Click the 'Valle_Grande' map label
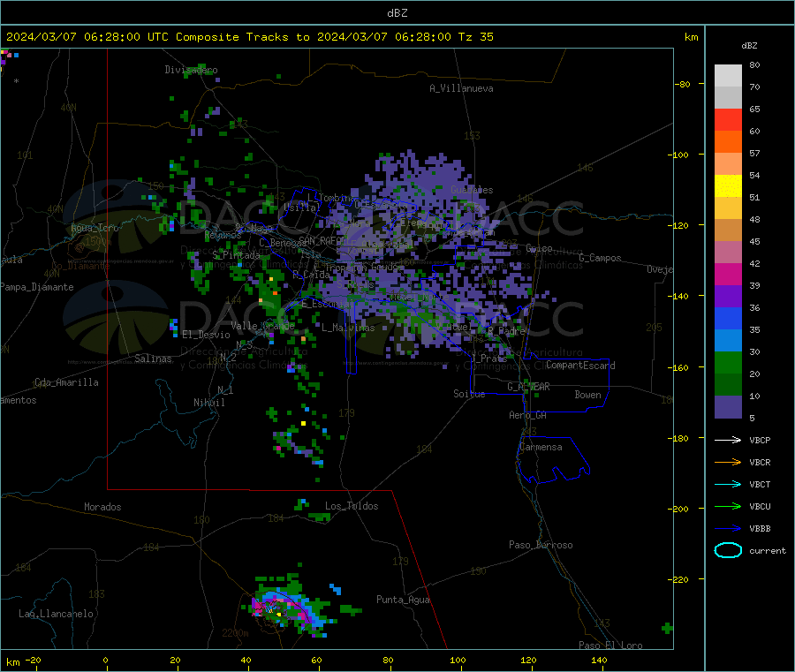This screenshot has height=672, width=795. tap(262, 326)
